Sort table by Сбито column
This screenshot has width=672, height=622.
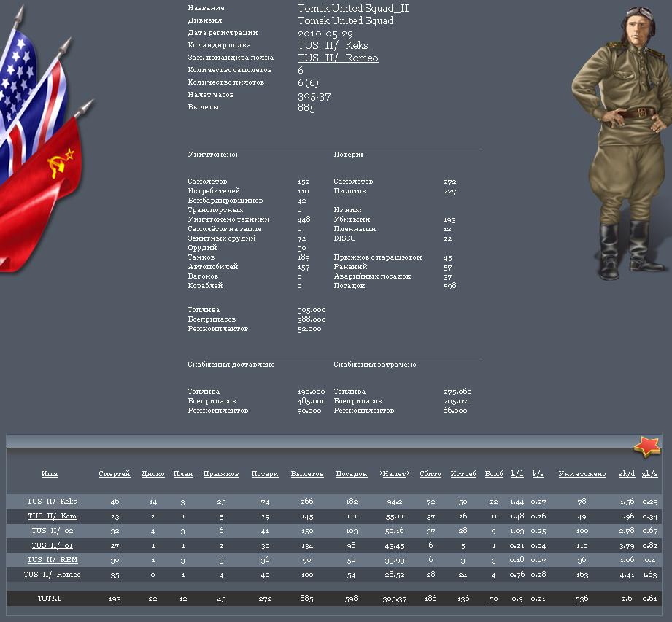[430, 474]
